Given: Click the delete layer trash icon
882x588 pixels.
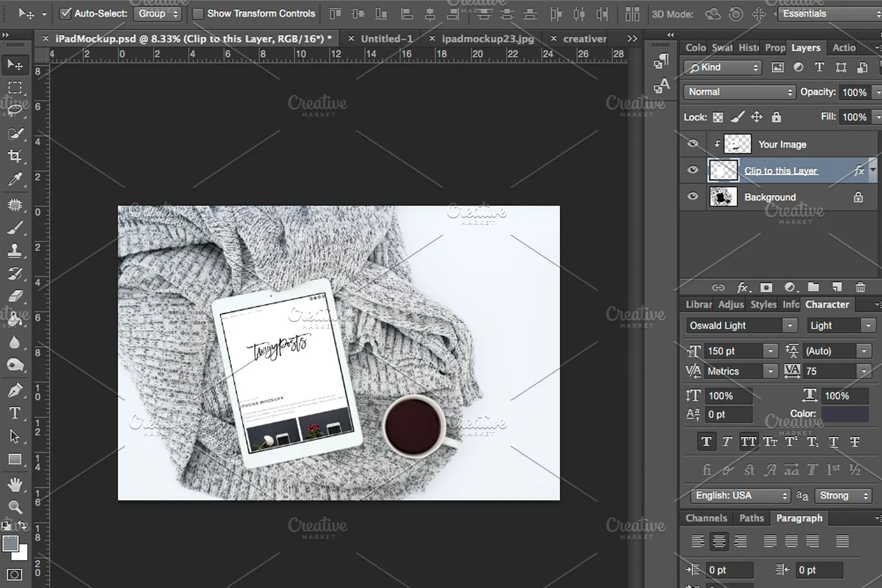Looking at the screenshot, I should [860, 287].
